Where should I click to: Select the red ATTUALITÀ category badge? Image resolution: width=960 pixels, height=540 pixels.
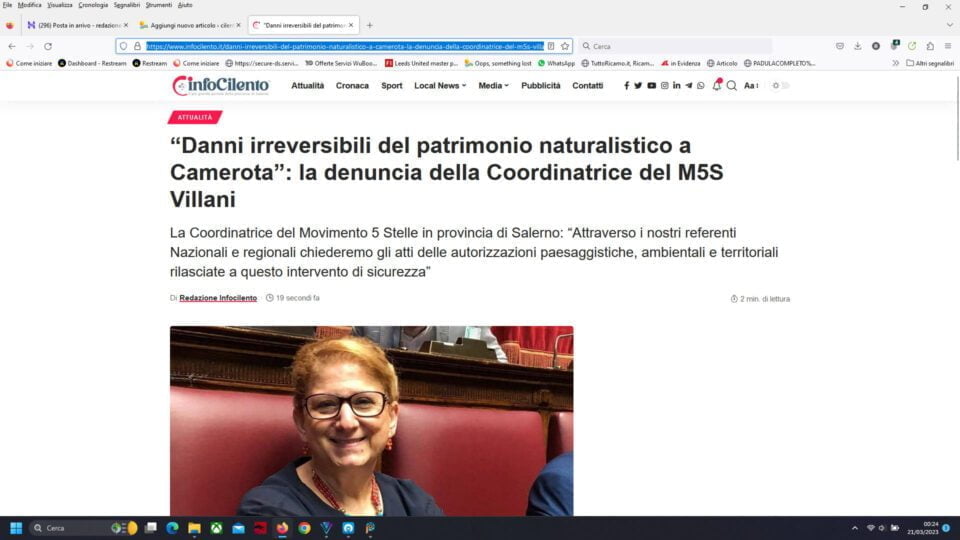pyautogui.click(x=195, y=117)
